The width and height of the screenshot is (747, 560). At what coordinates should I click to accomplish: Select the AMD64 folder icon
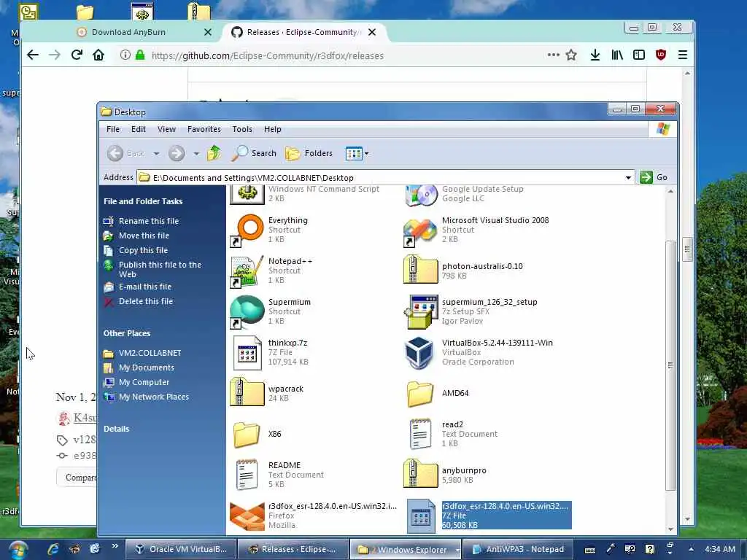[x=420, y=393]
